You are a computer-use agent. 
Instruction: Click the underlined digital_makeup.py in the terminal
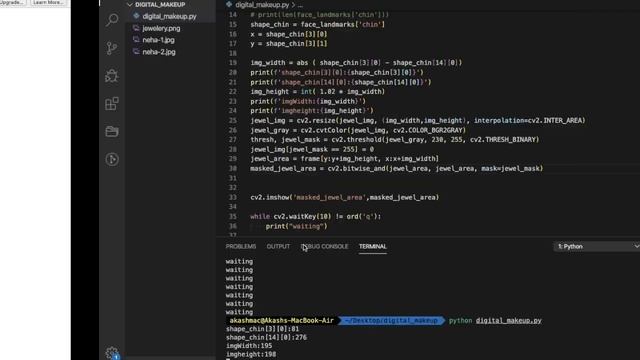click(x=509, y=320)
